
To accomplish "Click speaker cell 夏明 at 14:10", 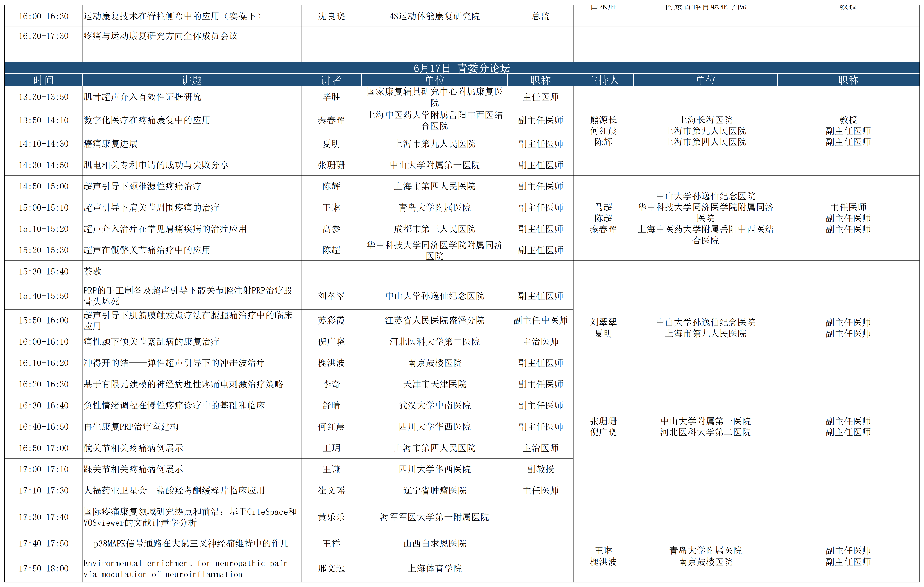I will (331, 144).
